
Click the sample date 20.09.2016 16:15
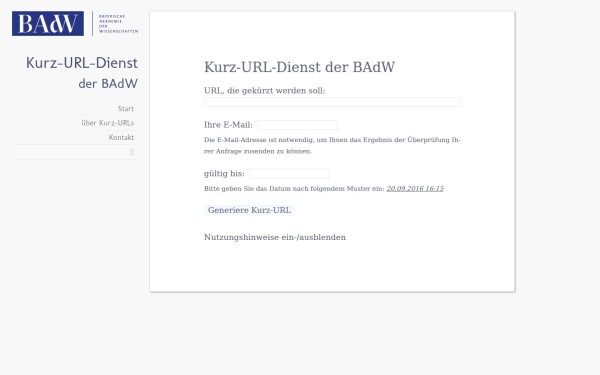(x=415, y=189)
